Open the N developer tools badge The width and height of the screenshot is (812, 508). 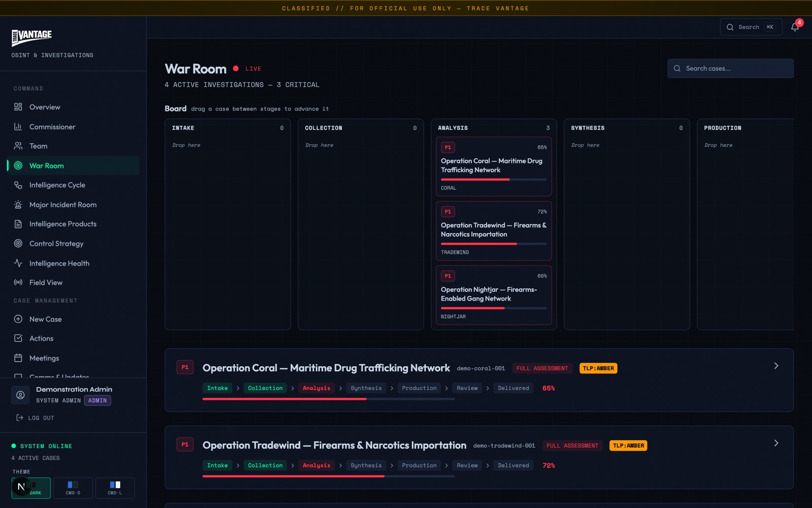tap(21, 487)
